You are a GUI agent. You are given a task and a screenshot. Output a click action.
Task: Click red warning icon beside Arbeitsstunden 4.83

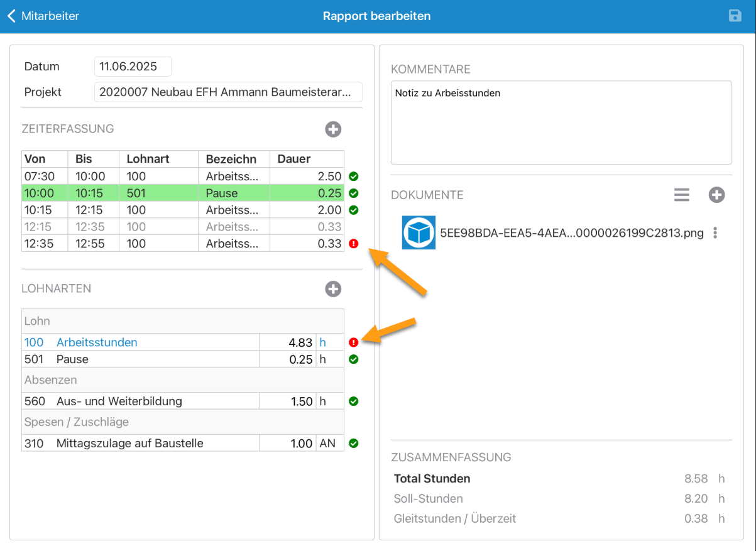tap(353, 342)
